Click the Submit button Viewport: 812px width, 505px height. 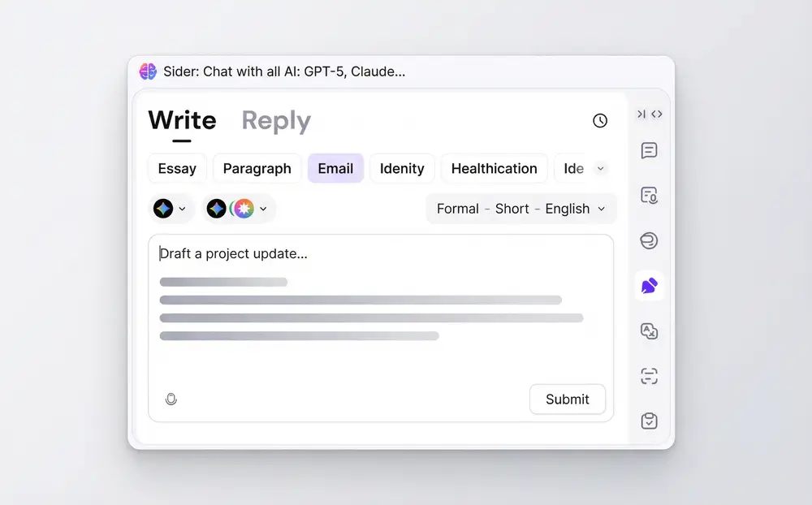pyautogui.click(x=567, y=399)
